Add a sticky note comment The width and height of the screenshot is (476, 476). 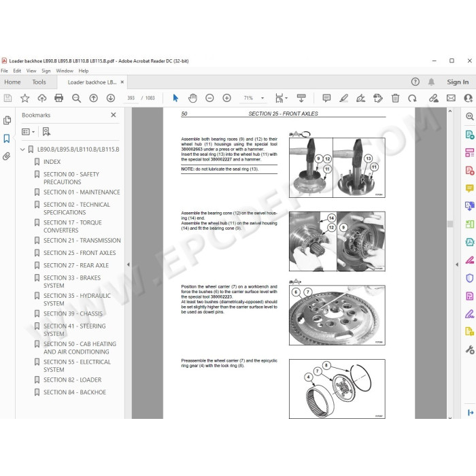(326, 98)
